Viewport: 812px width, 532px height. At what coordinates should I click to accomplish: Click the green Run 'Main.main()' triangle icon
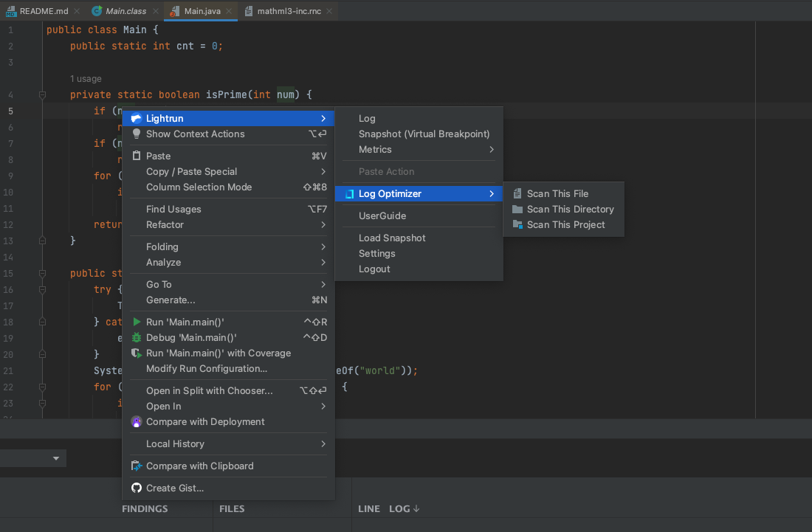pyautogui.click(x=136, y=322)
